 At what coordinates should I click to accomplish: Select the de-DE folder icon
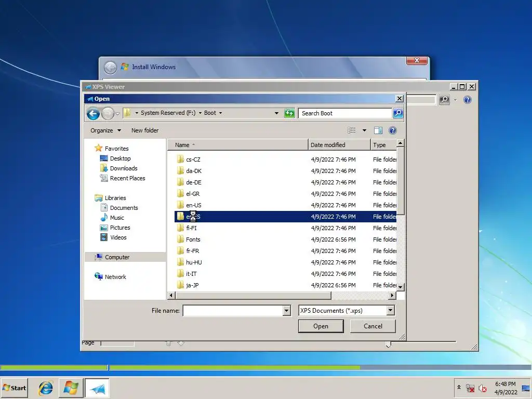tap(180, 182)
